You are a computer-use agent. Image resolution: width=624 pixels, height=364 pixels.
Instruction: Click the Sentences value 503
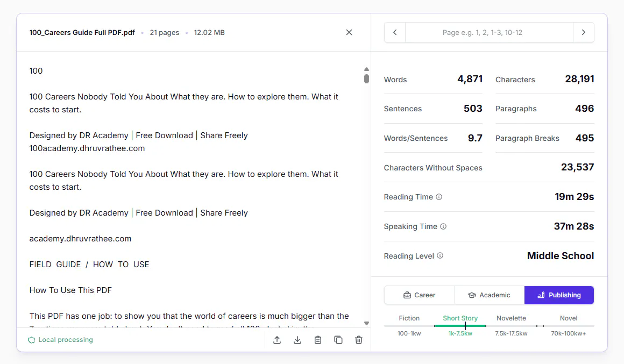coord(473,109)
